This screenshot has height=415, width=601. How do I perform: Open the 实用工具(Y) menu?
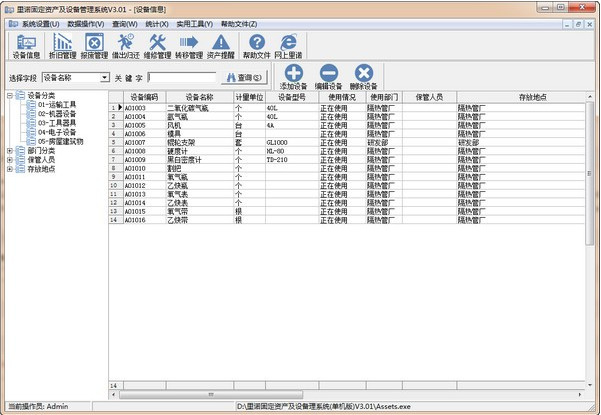pyautogui.click(x=195, y=24)
